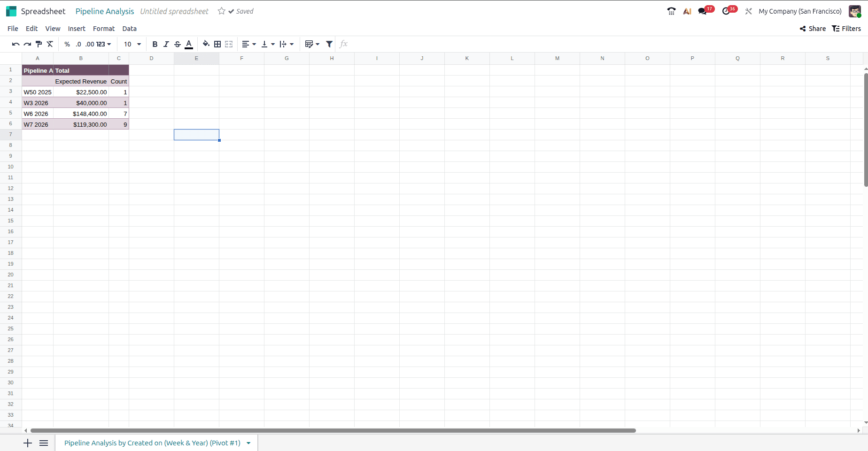Open the list of all sheets
The width and height of the screenshot is (868, 451).
click(44, 443)
